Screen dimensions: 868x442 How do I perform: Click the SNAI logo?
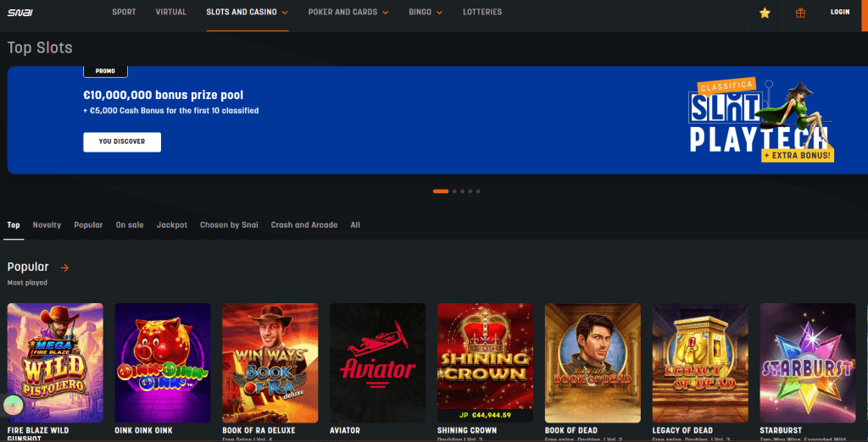click(x=20, y=12)
